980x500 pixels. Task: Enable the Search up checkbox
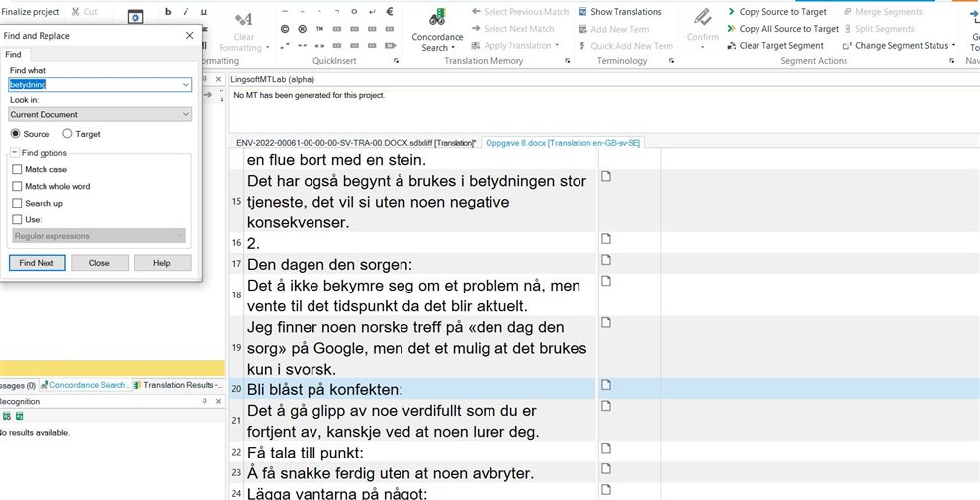pos(17,203)
